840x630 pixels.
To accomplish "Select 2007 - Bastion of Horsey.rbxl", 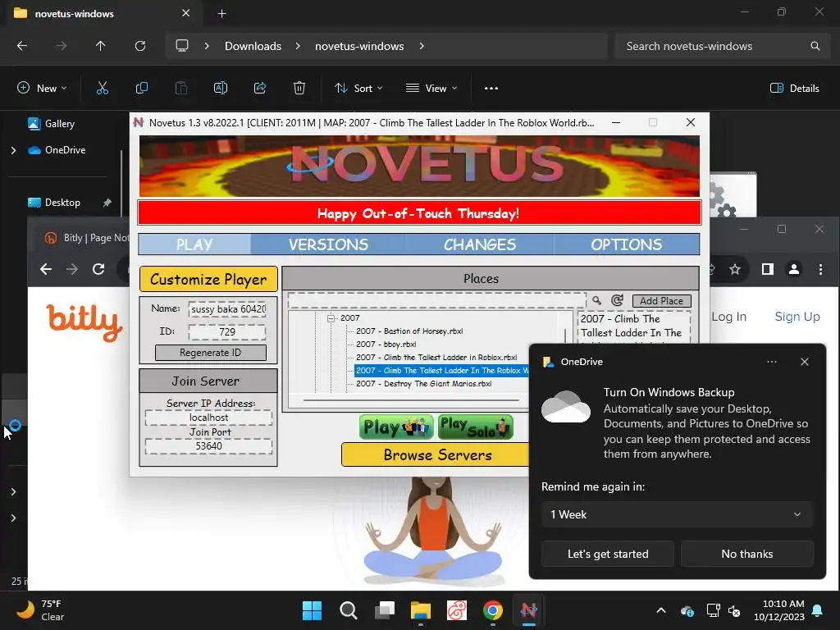I will (409, 331).
